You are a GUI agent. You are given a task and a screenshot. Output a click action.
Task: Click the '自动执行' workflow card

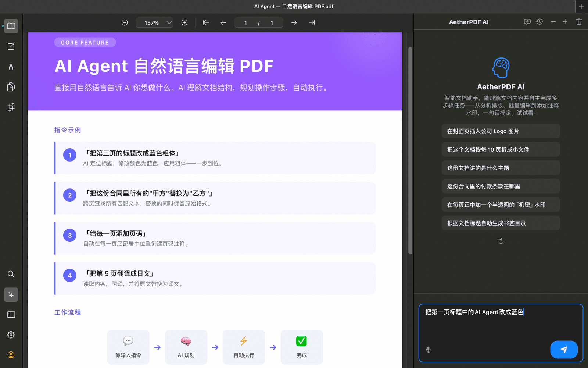pyautogui.click(x=244, y=347)
